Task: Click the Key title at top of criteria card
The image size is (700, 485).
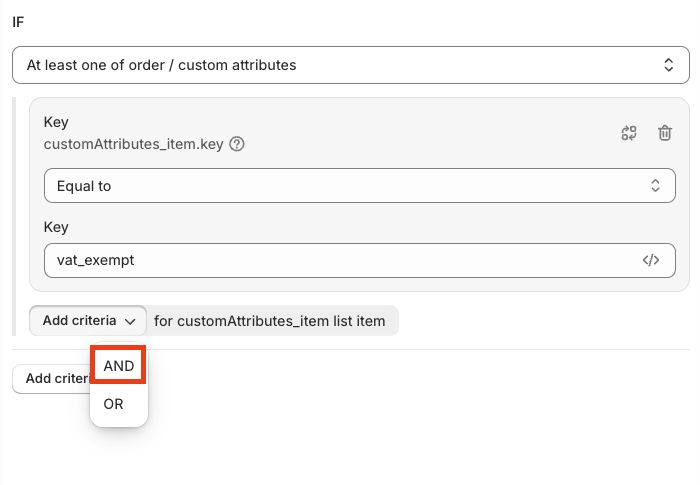Action: [56, 122]
